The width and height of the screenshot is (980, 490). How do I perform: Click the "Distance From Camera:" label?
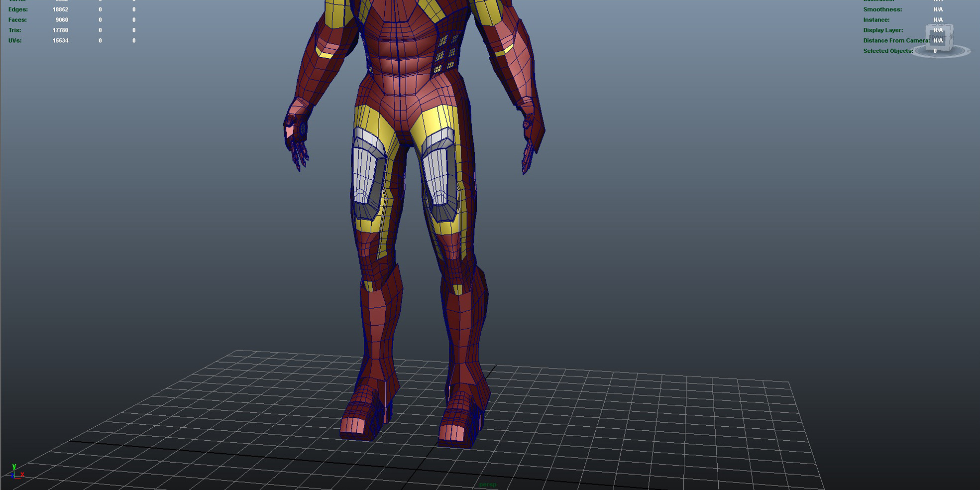[x=896, y=41]
